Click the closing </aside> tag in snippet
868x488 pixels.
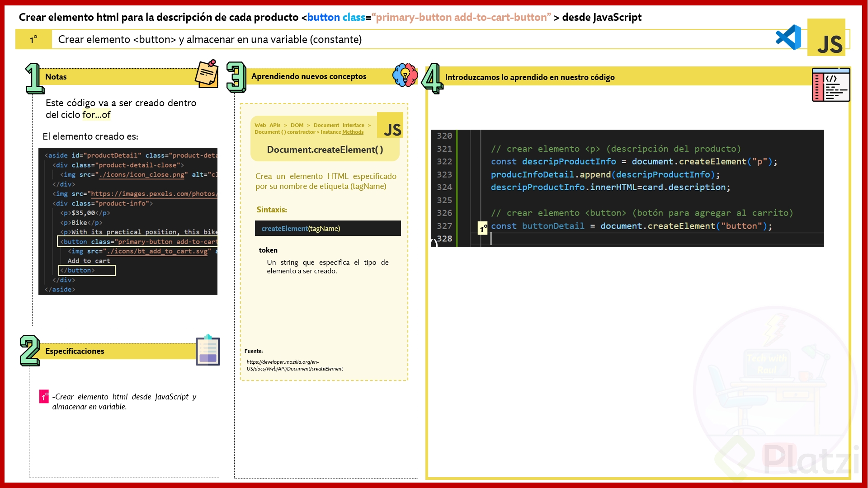(60, 290)
